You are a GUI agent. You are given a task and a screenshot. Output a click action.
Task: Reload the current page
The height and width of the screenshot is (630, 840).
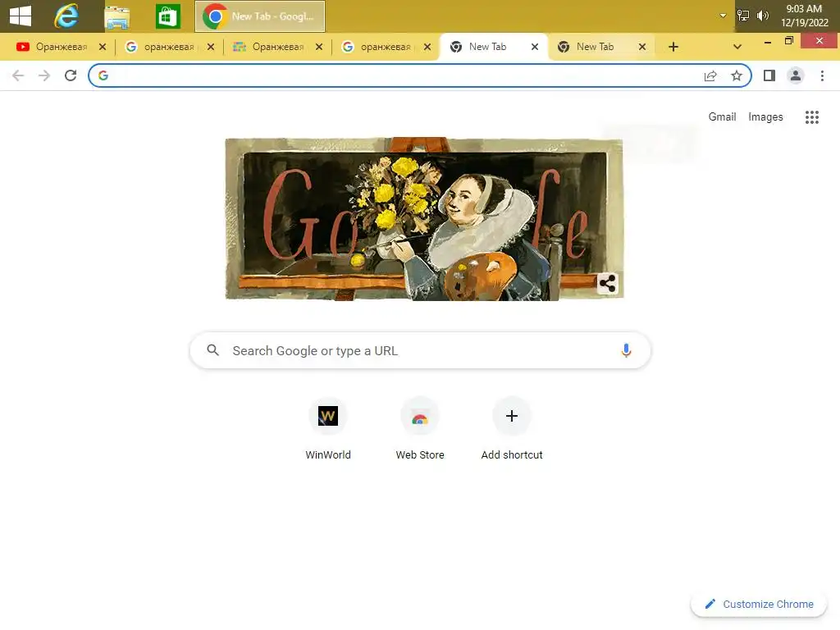pyautogui.click(x=71, y=75)
